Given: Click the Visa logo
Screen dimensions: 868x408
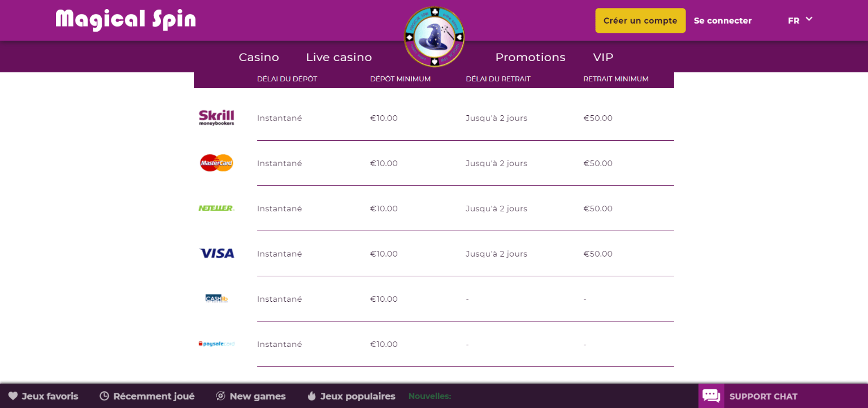Looking at the screenshot, I should click(217, 253).
